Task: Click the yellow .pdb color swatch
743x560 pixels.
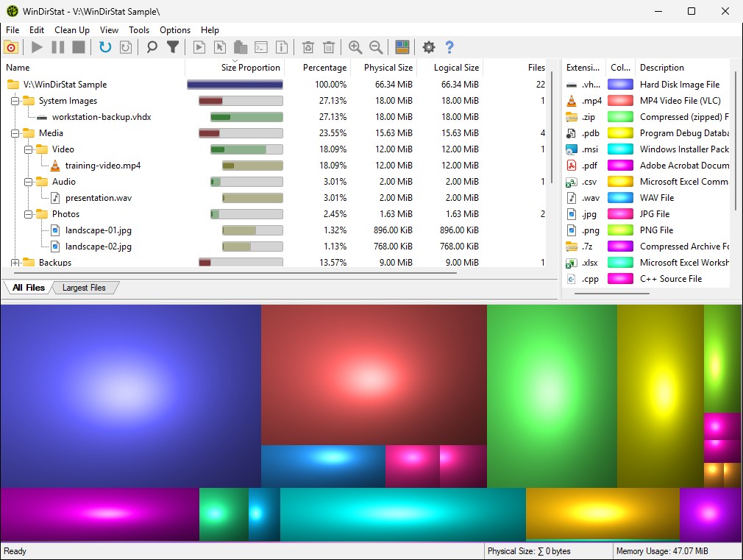Action: coord(620,132)
